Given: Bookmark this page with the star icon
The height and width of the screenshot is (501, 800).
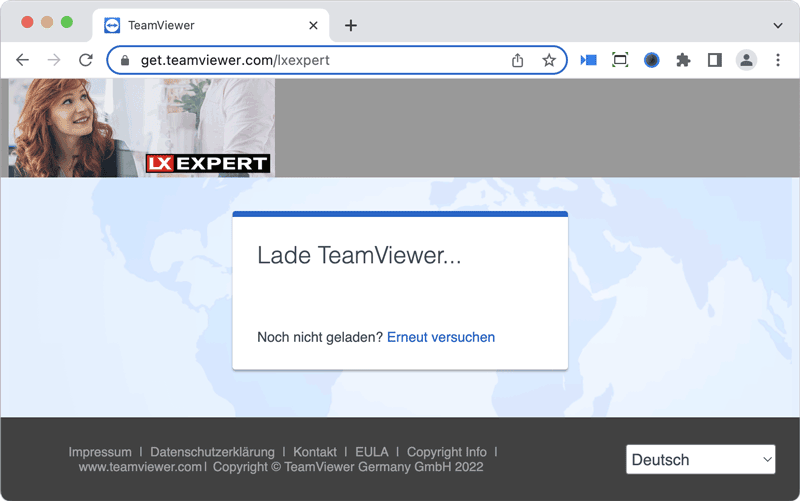Looking at the screenshot, I should click(549, 60).
